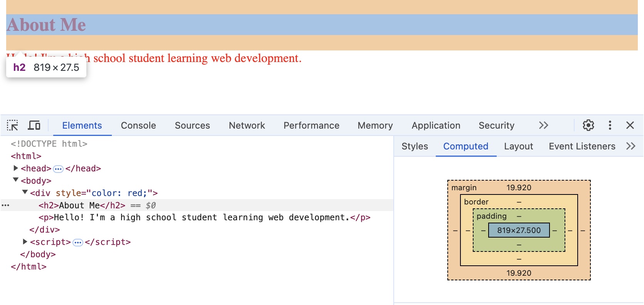Expand the script element node
Screen dimensions: 644x305
click(25, 242)
